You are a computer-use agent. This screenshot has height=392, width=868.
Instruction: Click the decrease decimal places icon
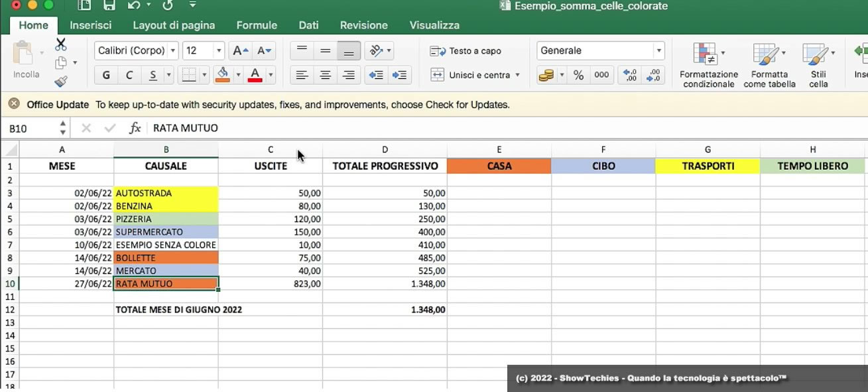coord(653,75)
